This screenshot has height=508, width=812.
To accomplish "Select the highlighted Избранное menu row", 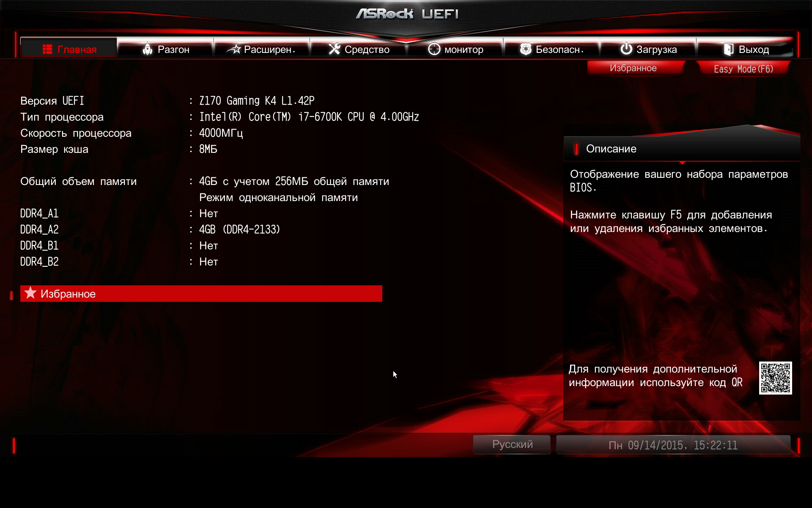I will tap(201, 294).
